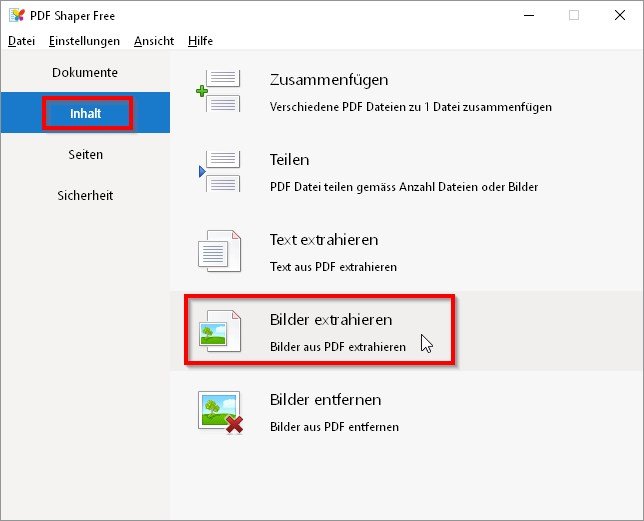The width and height of the screenshot is (644, 521).
Task: Switch to the Dokumente category
Action: pos(85,72)
